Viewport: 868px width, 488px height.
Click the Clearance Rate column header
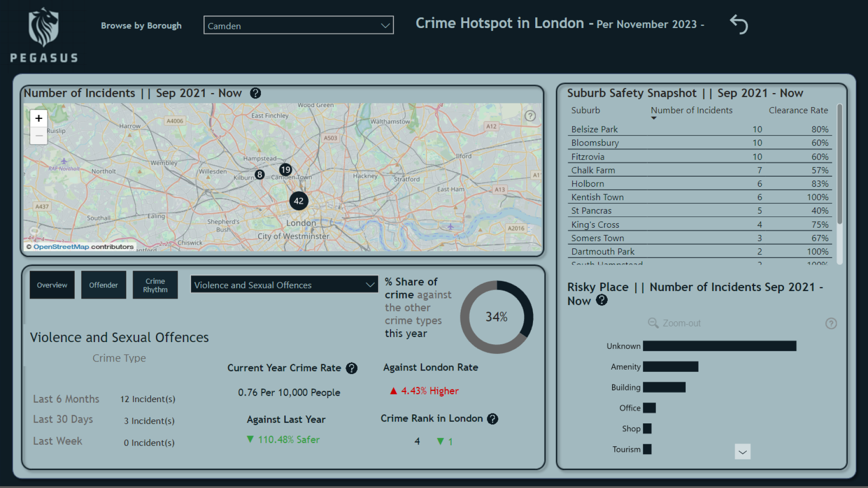798,110
